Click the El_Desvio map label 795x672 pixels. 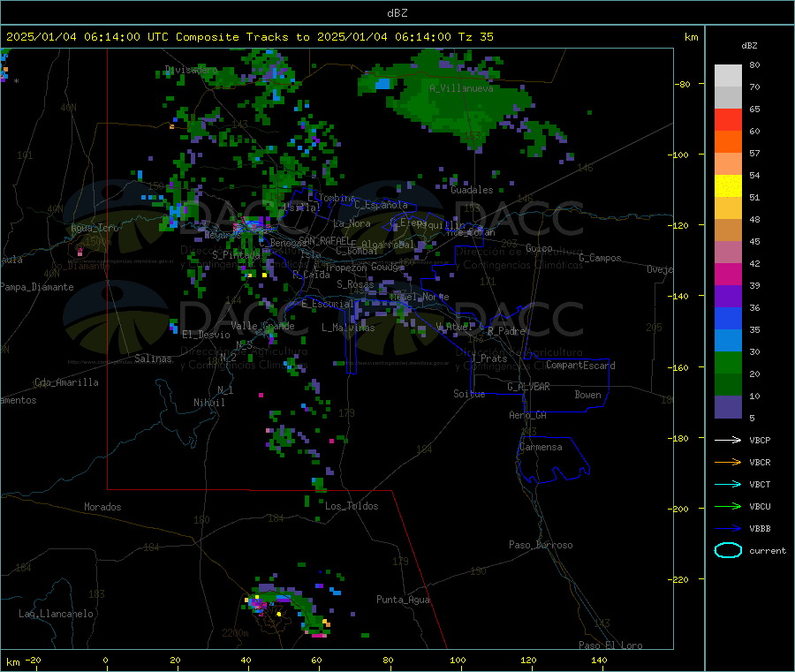[x=206, y=335]
